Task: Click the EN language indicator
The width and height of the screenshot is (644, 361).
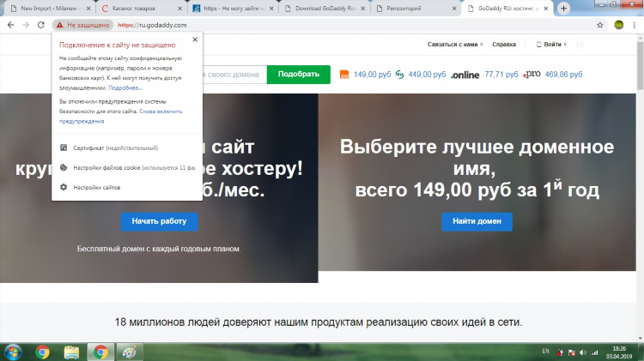Action: point(545,352)
